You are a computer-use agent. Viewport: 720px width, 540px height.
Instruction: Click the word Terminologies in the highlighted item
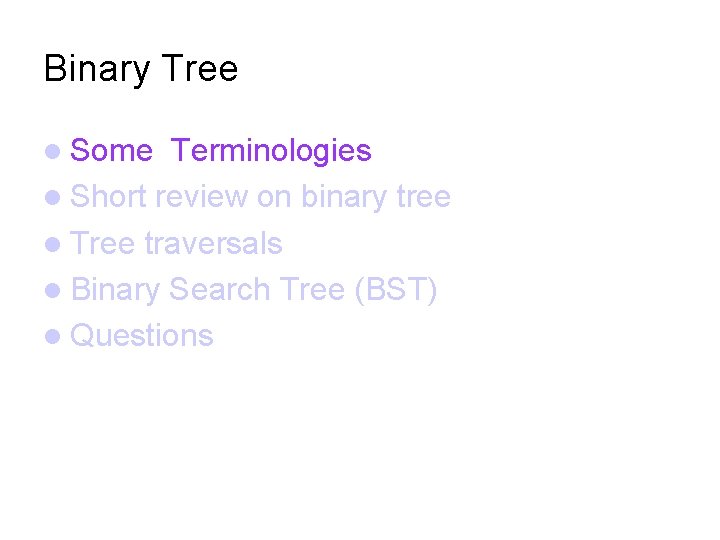point(271,151)
